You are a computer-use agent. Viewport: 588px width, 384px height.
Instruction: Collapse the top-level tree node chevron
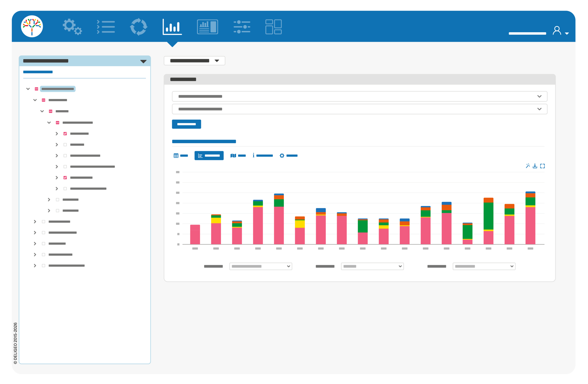[x=28, y=89]
